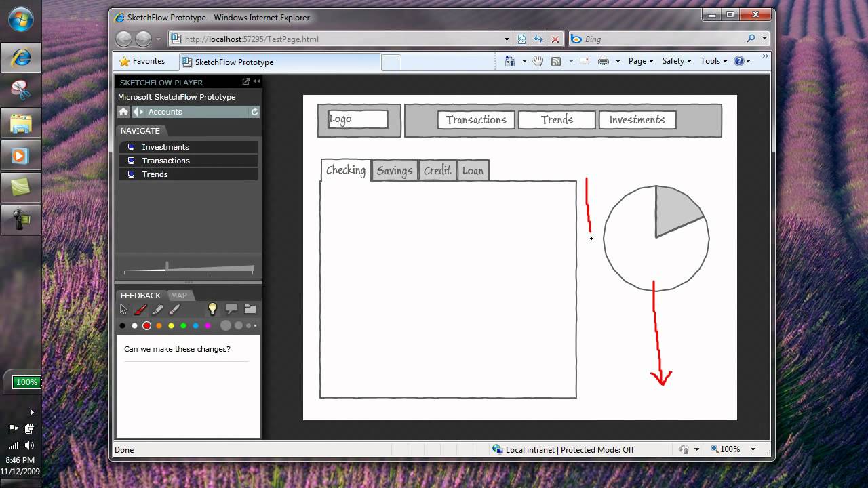The height and width of the screenshot is (488, 868).
Task: Click the Read Mail icon
Action: [584, 61]
